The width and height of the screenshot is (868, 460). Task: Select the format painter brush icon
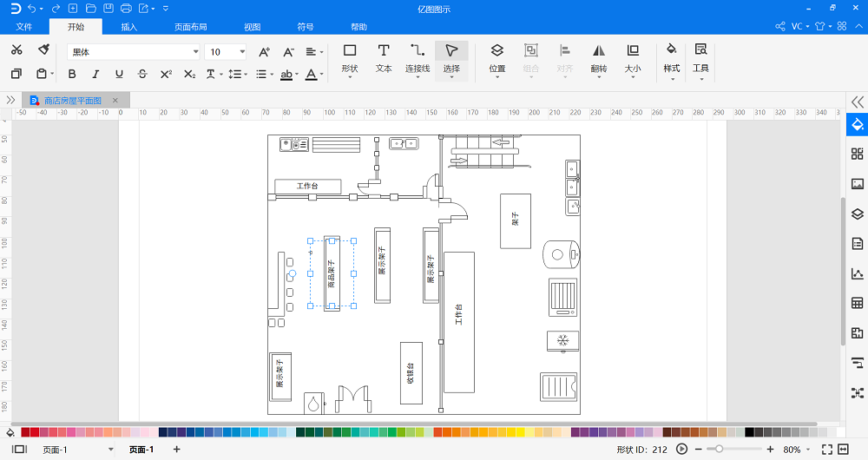pos(43,51)
